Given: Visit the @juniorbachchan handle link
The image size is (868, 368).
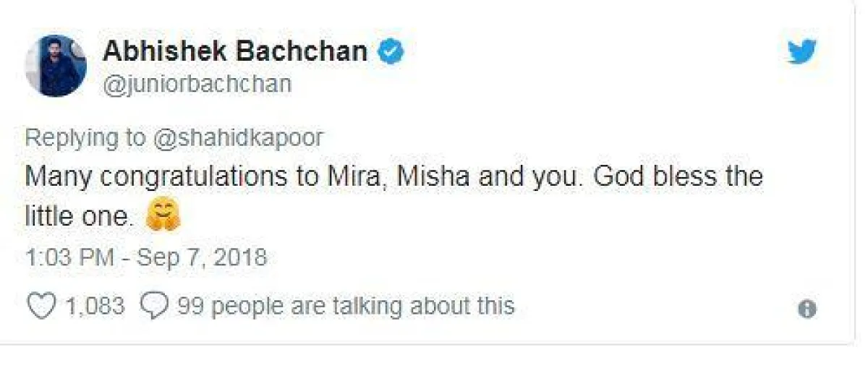Looking at the screenshot, I should pyautogui.click(x=197, y=85).
